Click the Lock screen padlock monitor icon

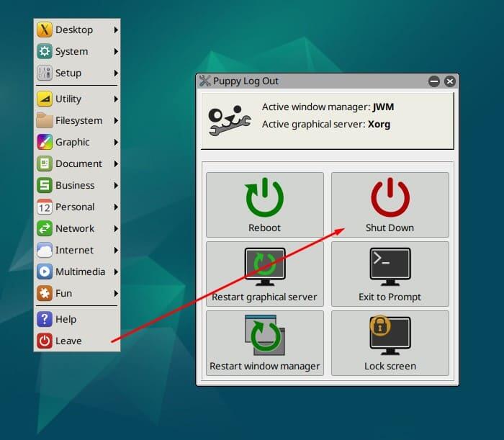390,335
